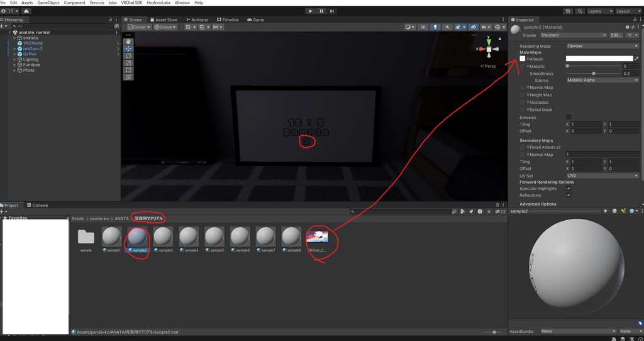Open the Shader dropdown set to Standard
The height and width of the screenshot is (341, 644).
pyautogui.click(x=574, y=35)
